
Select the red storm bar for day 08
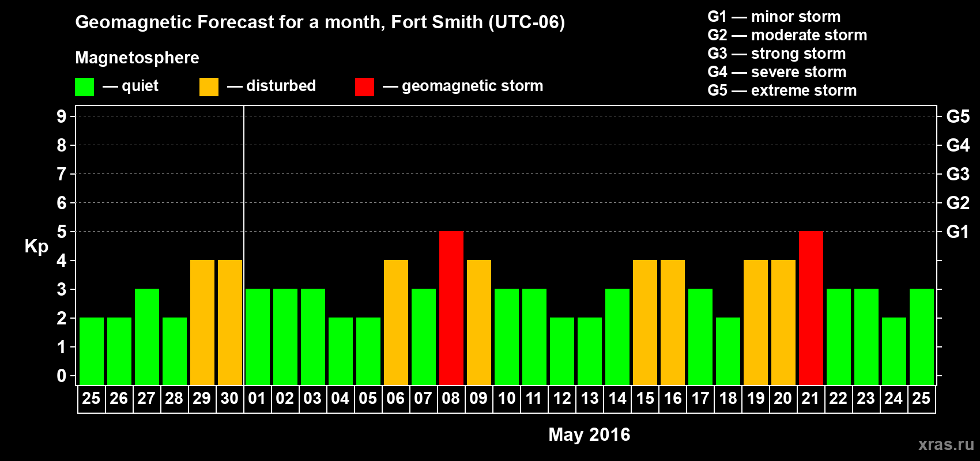451,308
